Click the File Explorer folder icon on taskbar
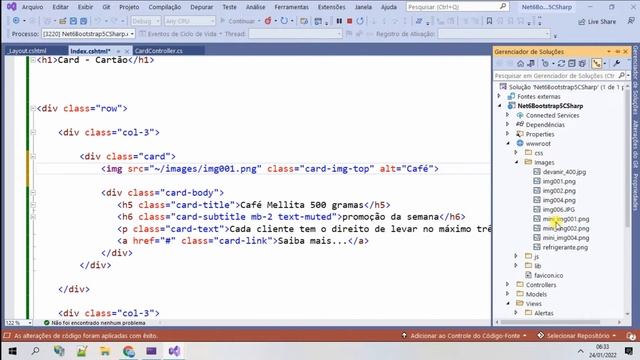The image size is (640, 360). (105, 351)
